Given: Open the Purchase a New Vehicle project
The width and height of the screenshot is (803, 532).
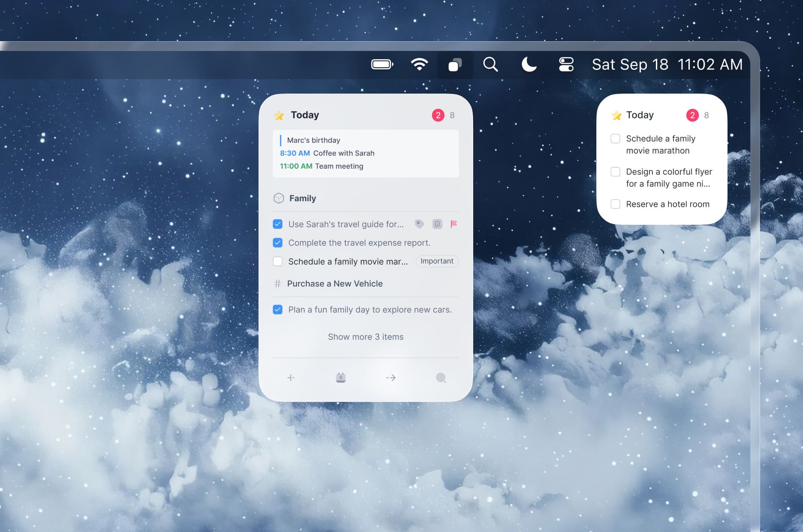Looking at the screenshot, I should tap(335, 284).
